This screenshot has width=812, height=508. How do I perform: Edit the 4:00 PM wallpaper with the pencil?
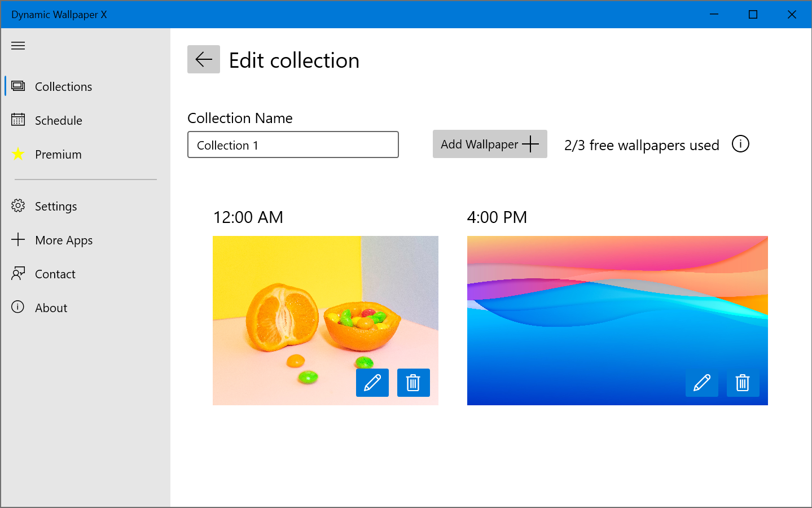tap(701, 383)
